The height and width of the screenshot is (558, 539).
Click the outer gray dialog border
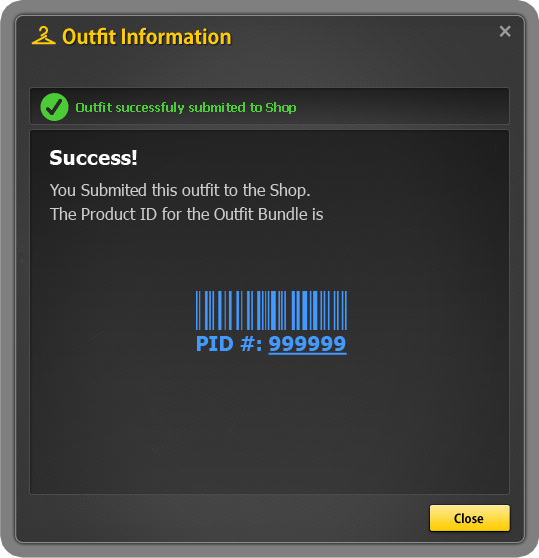pyautogui.click(x=7, y=279)
